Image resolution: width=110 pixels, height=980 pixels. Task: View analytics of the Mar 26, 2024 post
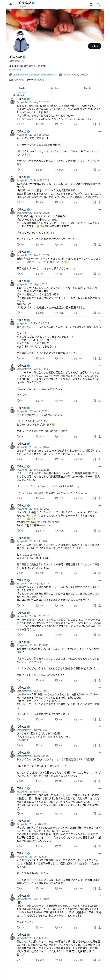point(76,274)
